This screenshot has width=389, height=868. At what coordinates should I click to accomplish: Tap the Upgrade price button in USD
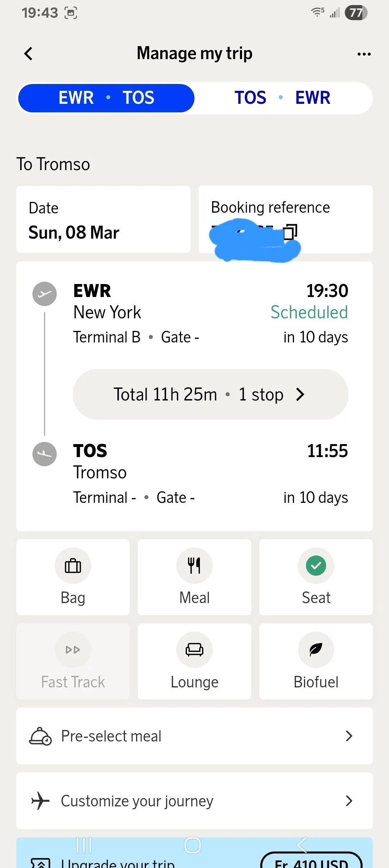click(x=311, y=862)
